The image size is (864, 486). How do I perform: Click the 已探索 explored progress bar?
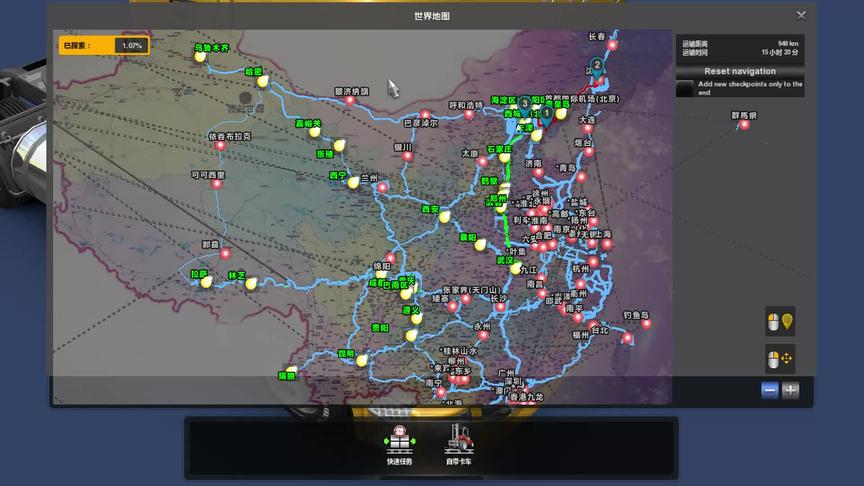tap(104, 46)
